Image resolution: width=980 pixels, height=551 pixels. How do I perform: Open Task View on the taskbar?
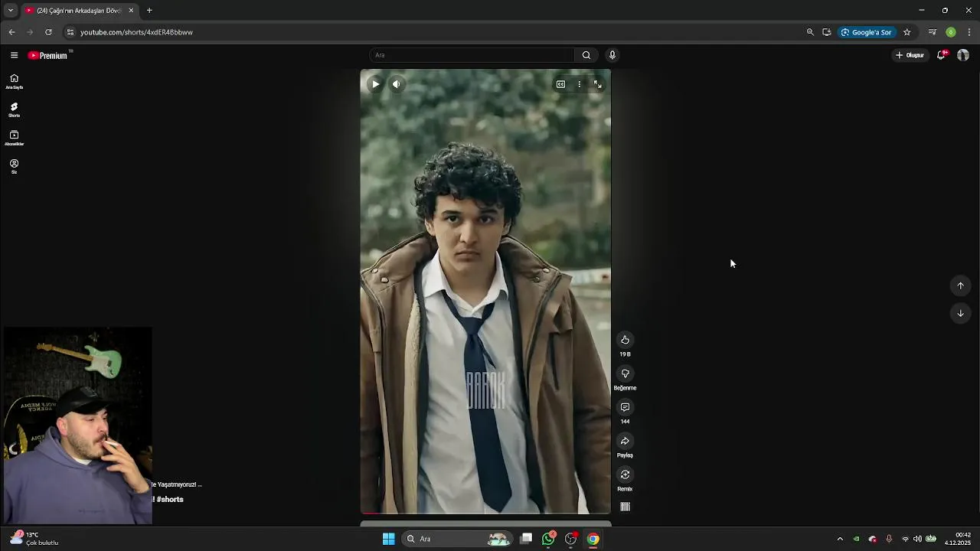[x=526, y=539]
